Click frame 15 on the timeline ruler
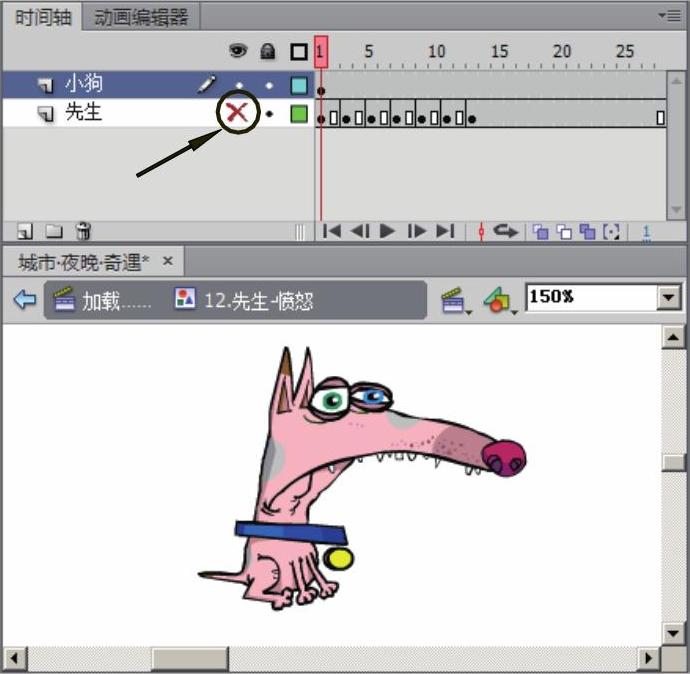The height and width of the screenshot is (674, 690). [499, 52]
